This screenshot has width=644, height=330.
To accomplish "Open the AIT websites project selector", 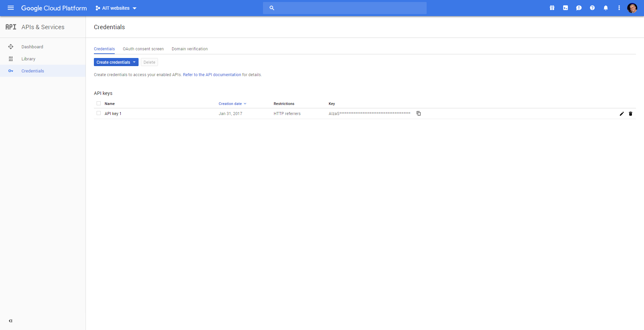I will pyautogui.click(x=116, y=8).
